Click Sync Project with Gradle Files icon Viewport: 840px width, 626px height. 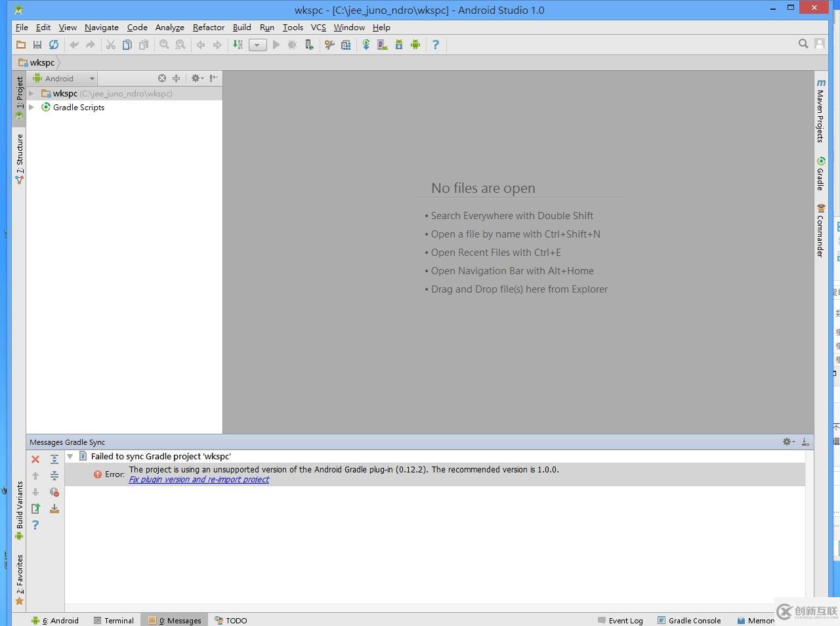tap(366, 45)
